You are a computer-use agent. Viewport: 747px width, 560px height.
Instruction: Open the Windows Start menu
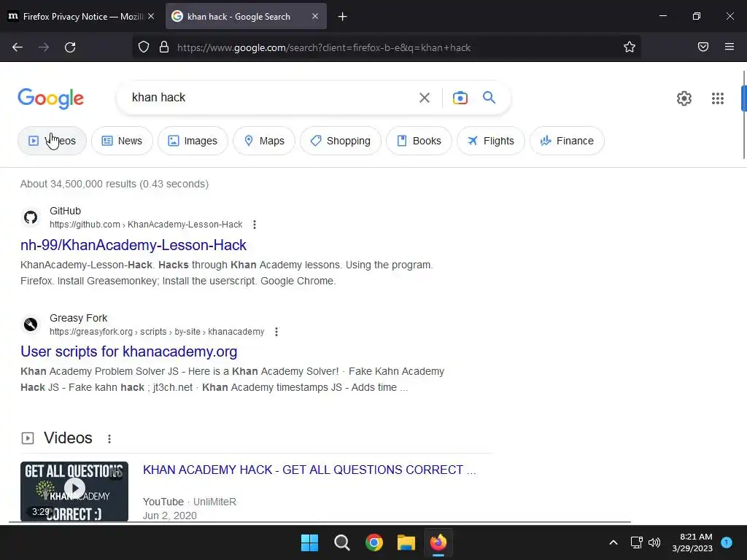[309, 542]
